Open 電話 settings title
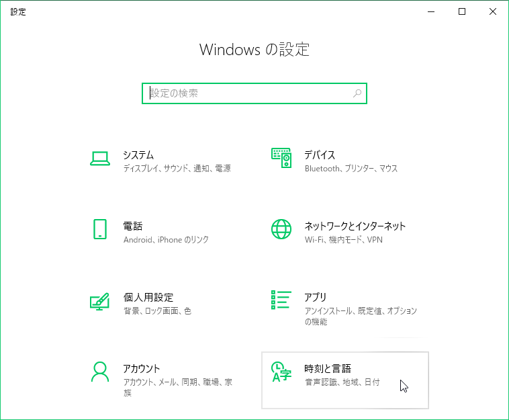The height and width of the screenshot is (420, 509). (133, 226)
